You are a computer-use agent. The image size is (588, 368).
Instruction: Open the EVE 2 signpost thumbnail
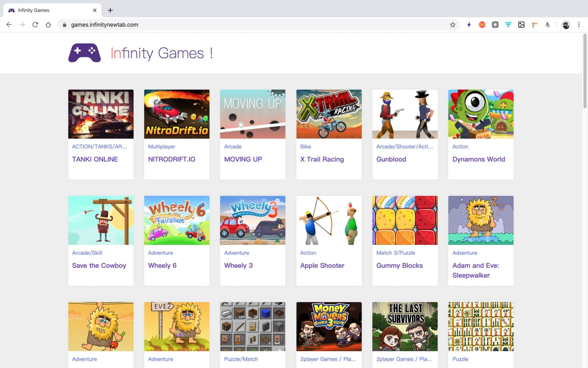click(x=177, y=327)
